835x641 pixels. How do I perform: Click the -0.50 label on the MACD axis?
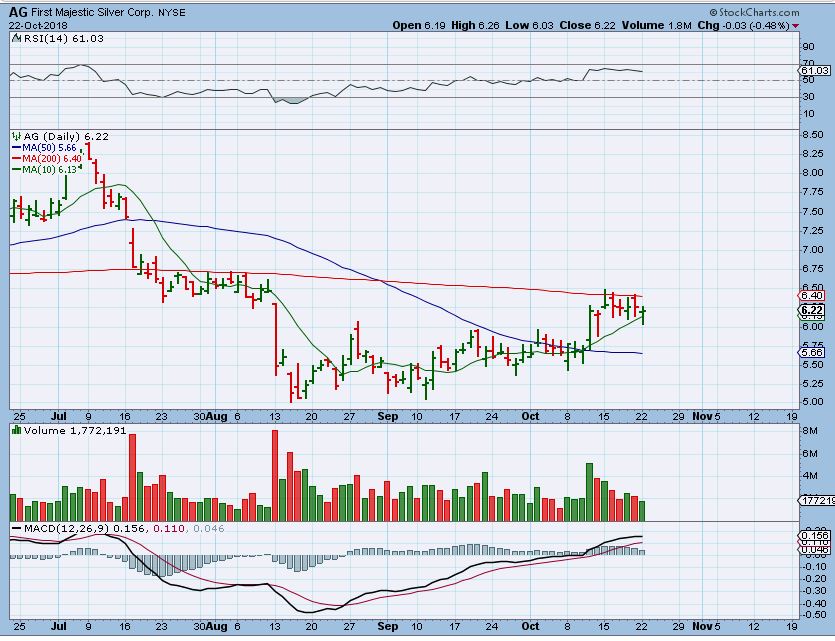814,614
